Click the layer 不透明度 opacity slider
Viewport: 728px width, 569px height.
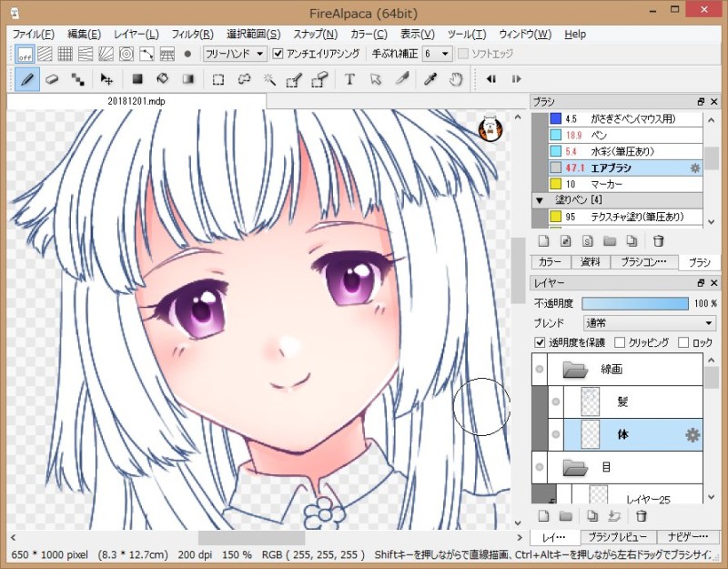635,303
